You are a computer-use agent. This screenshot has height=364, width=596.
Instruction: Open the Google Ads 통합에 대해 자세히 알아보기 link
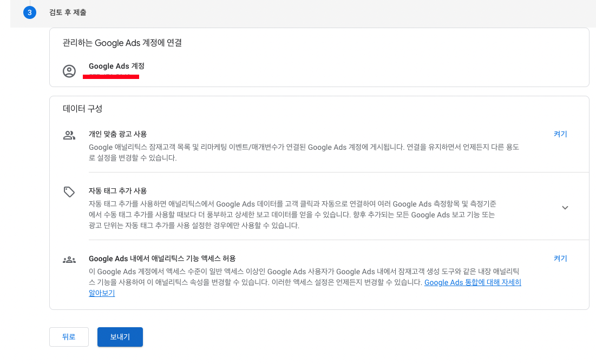[473, 282]
